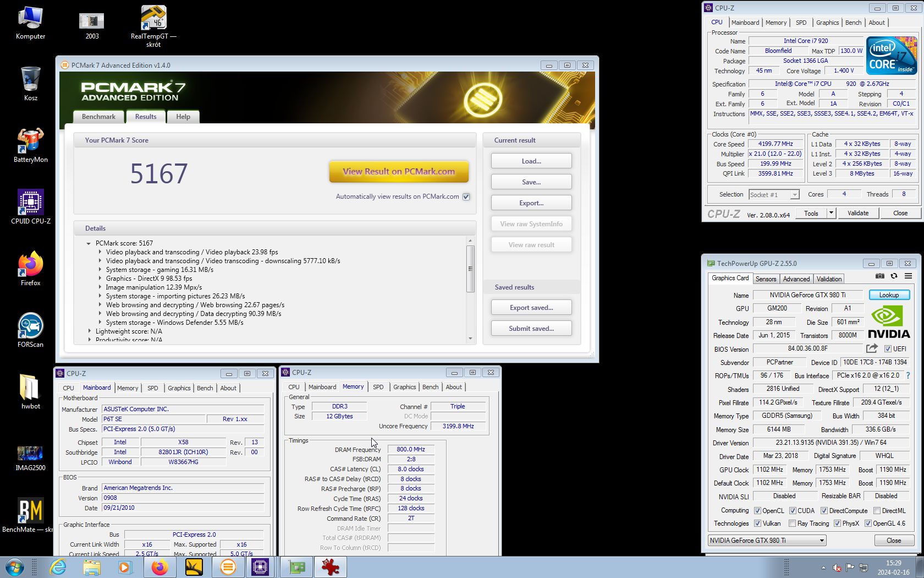Switch to Firefox taskbar button
This screenshot has height=578, width=924.
[x=159, y=567]
